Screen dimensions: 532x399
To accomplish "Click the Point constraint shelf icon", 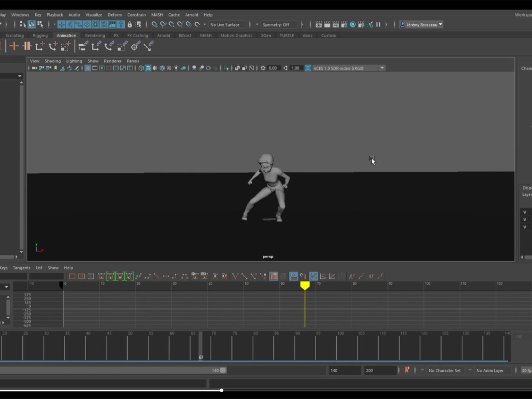I will tap(96, 46).
